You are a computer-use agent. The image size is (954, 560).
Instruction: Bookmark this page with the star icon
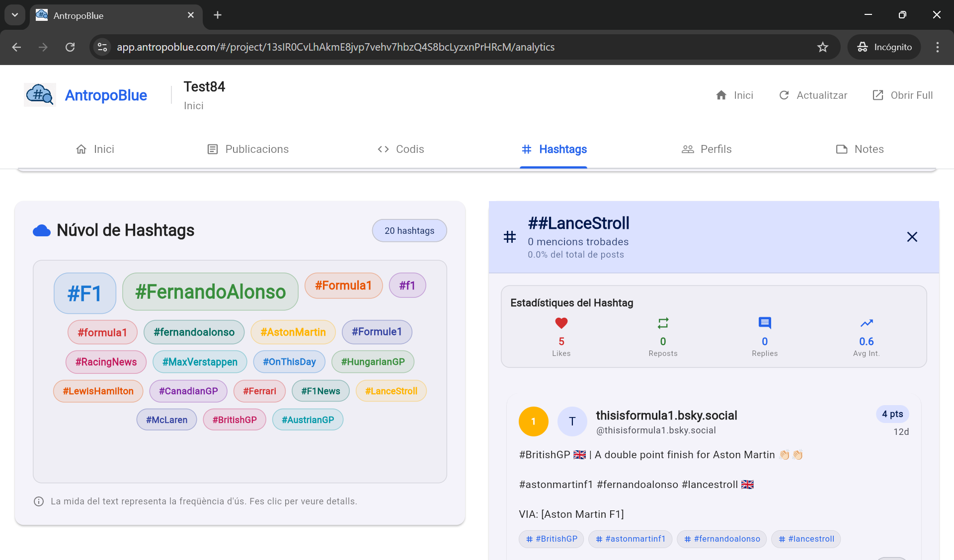(823, 47)
